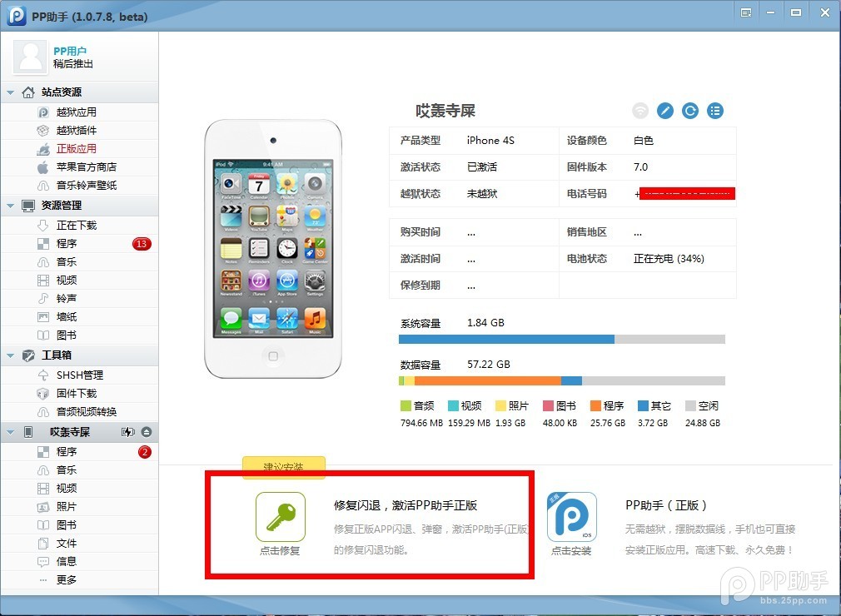The height and width of the screenshot is (616, 841).
Task: Collapse the 资源管理 section arrow
Action: pos(10,206)
